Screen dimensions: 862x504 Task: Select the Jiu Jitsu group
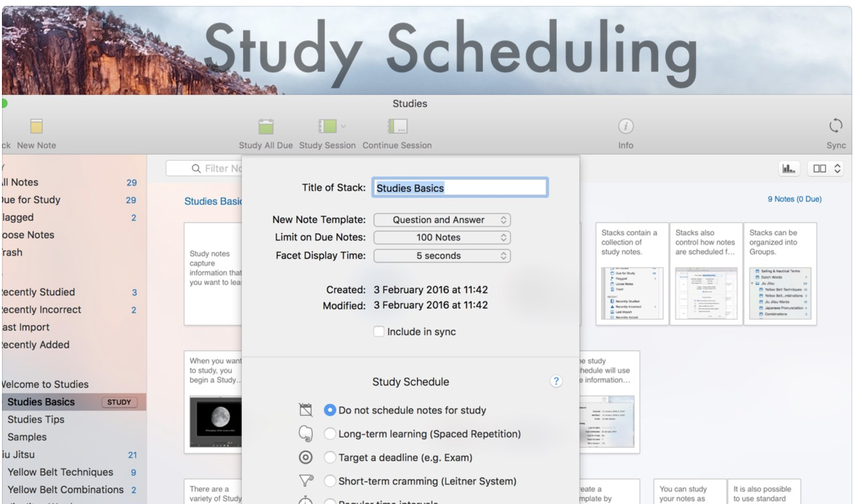tap(74, 455)
